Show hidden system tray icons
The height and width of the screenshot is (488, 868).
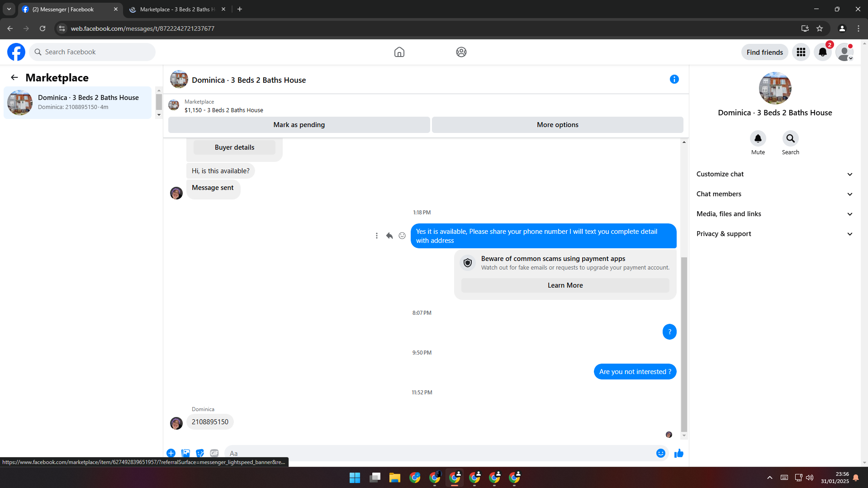(770, 478)
